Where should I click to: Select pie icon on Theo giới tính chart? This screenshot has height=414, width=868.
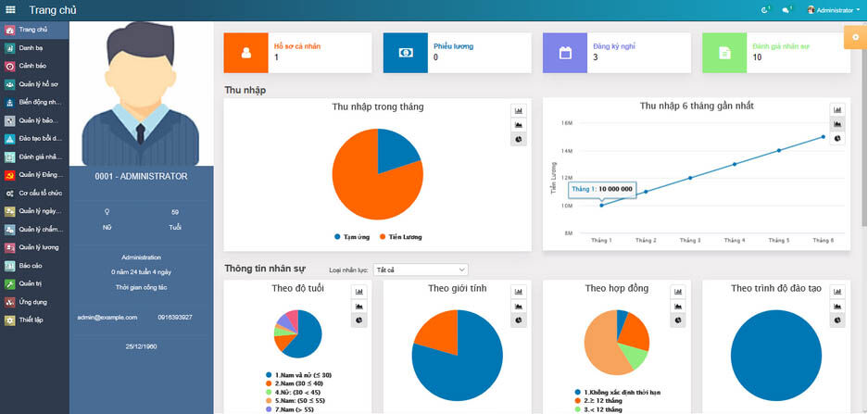519,320
